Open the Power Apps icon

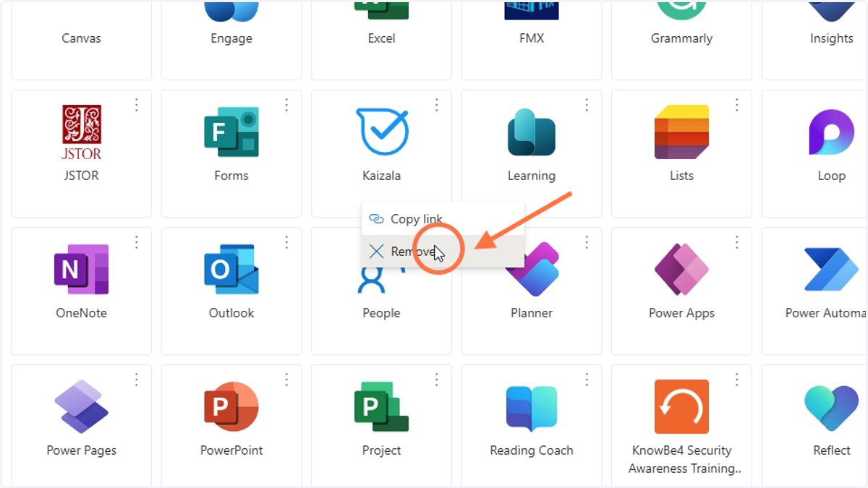pyautogui.click(x=681, y=270)
